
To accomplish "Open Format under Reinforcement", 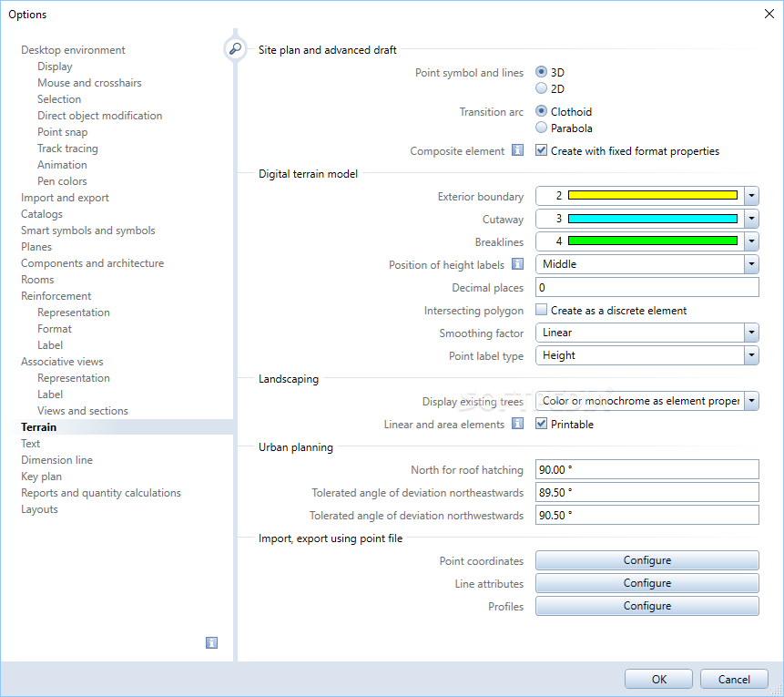I will [x=55, y=329].
